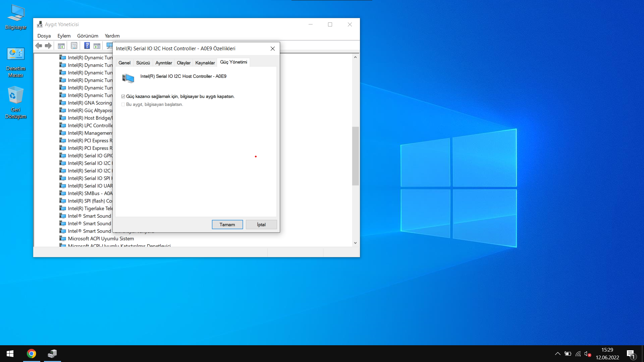Check the 'Bu aygıt, bilgisayarı başlatsın' checkbox

click(123, 105)
